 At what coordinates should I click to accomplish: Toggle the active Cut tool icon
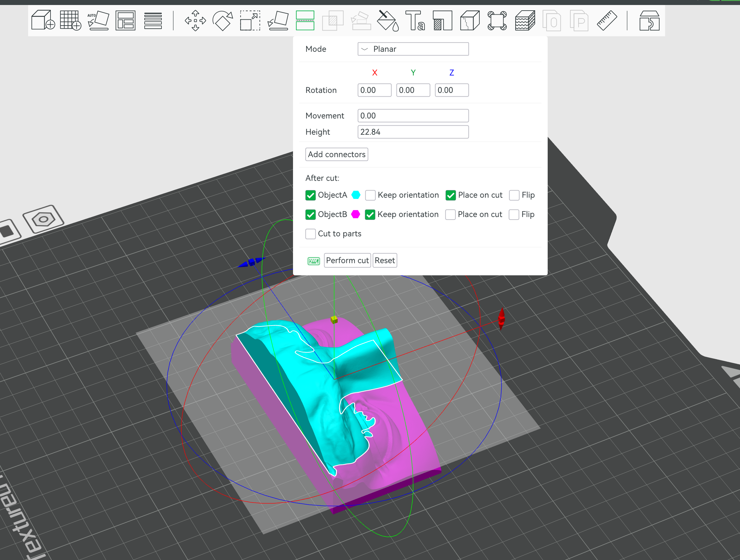click(x=305, y=20)
